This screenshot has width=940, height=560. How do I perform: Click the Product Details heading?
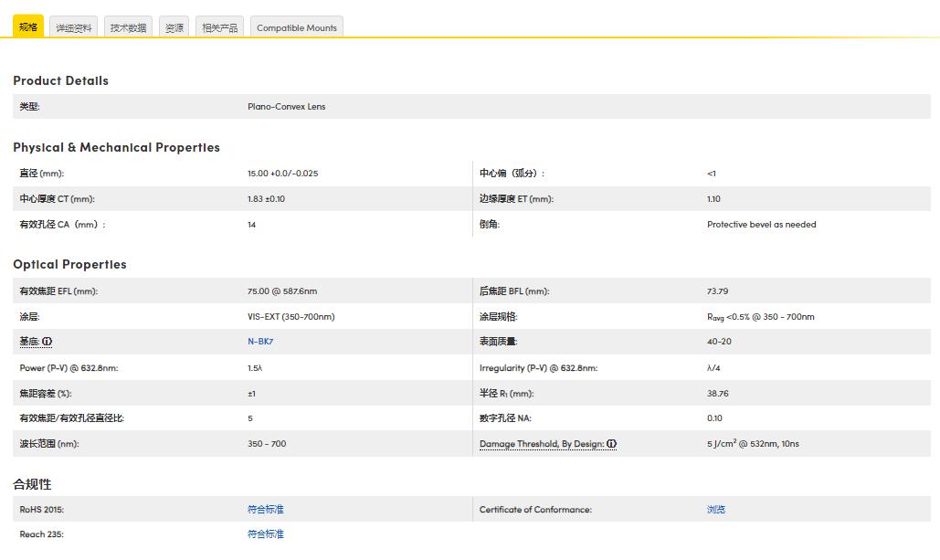(60, 80)
